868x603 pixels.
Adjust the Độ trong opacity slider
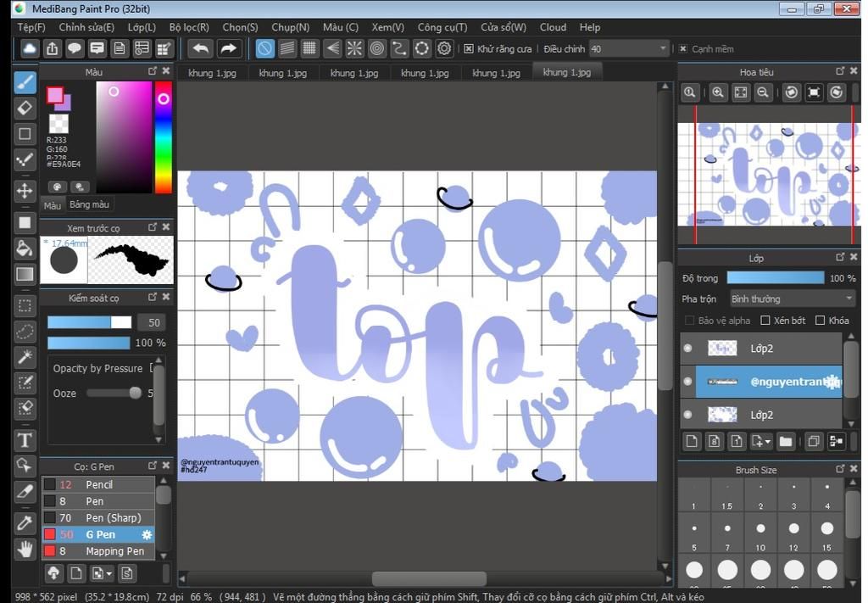click(x=775, y=278)
